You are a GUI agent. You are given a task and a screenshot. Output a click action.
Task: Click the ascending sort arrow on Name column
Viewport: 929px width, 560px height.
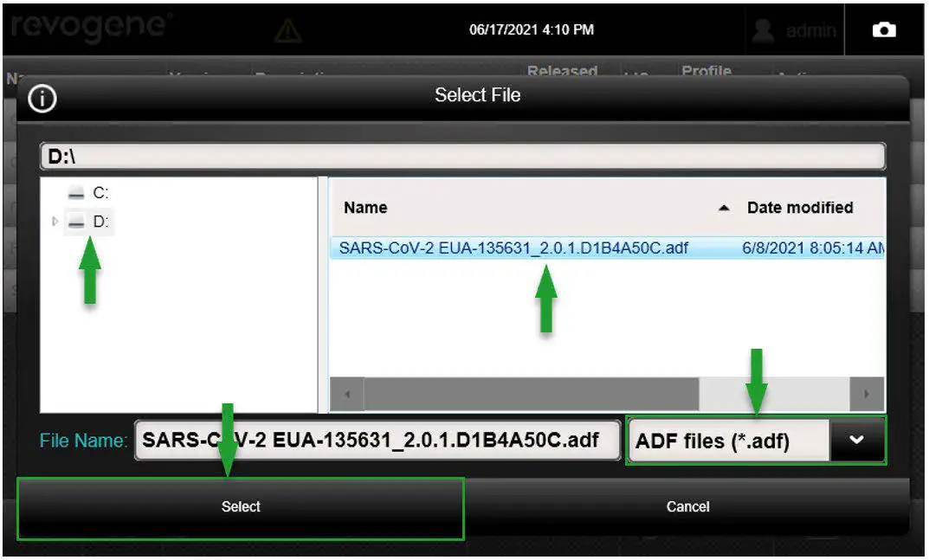[x=720, y=208]
